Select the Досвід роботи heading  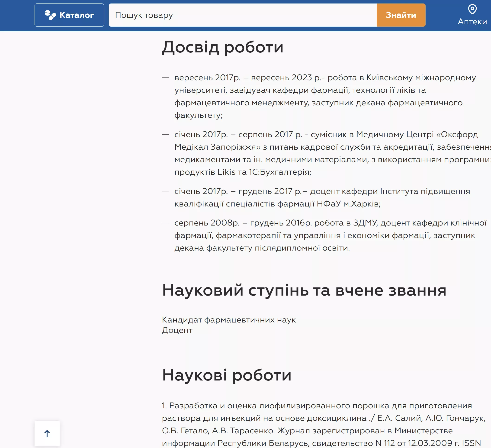point(223,47)
